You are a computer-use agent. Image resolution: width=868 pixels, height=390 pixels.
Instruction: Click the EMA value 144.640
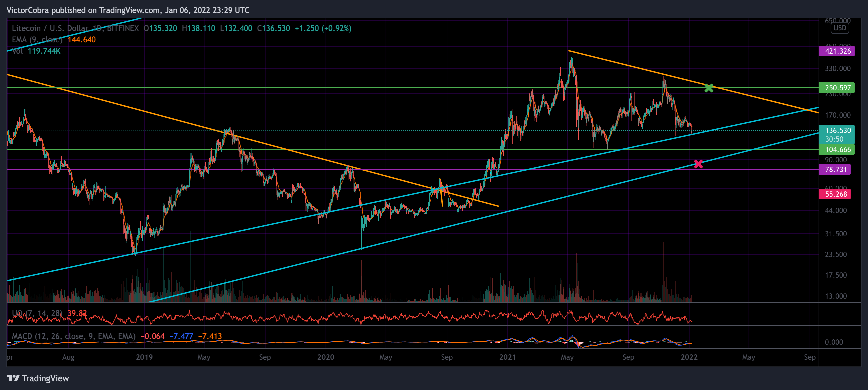(x=81, y=40)
